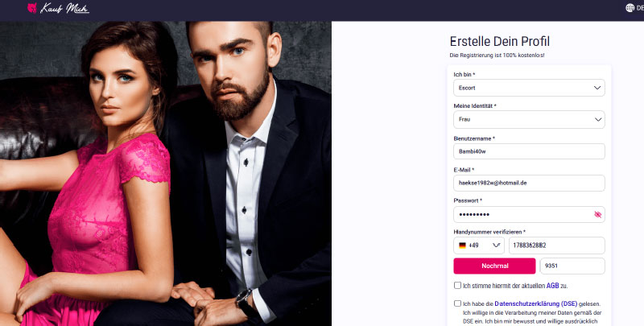Click the Handynummer phone number field
Image resolution: width=644 pixels, height=326 pixels.
click(x=557, y=246)
